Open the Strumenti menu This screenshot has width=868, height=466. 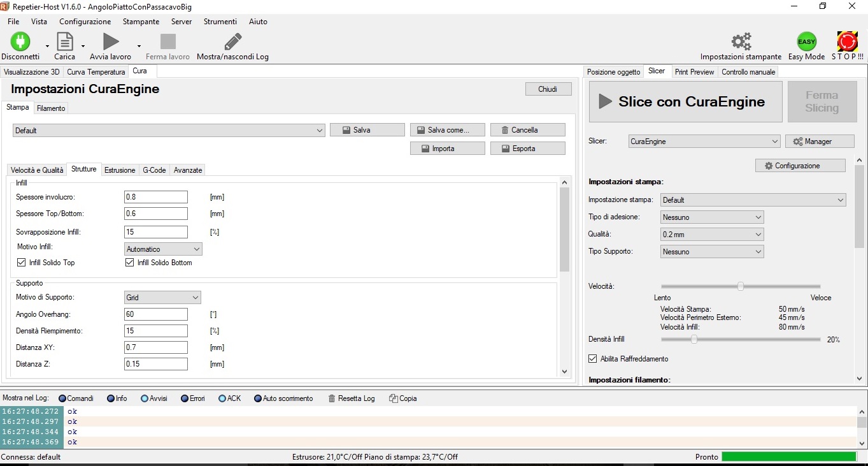tap(220, 22)
